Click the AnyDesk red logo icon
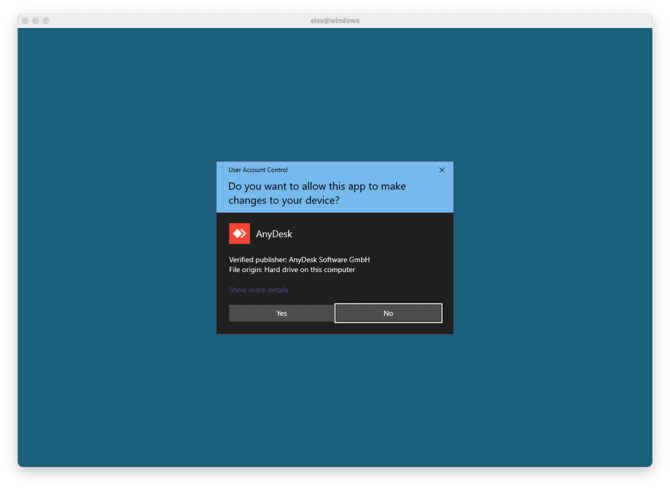 click(239, 233)
